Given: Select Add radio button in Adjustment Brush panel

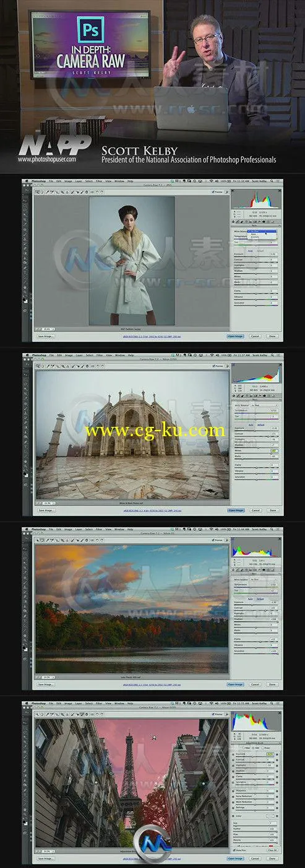Looking at the screenshot, I should pyautogui.click(x=253, y=748).
